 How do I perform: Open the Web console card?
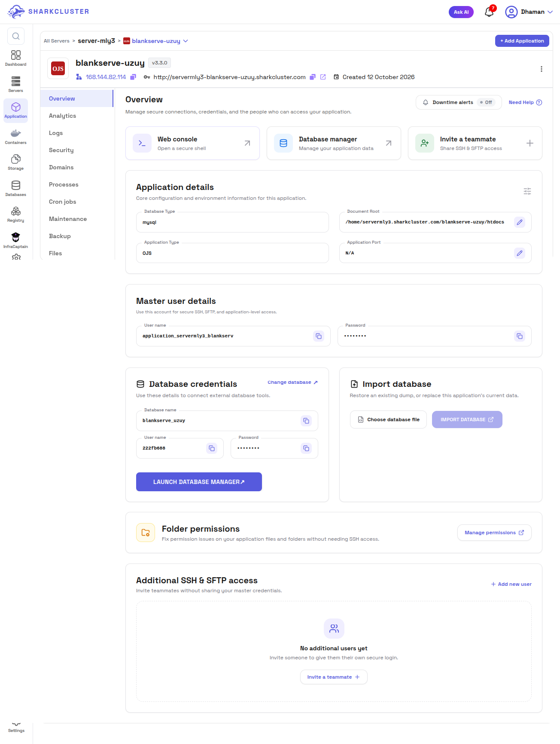tap(192, 143)
